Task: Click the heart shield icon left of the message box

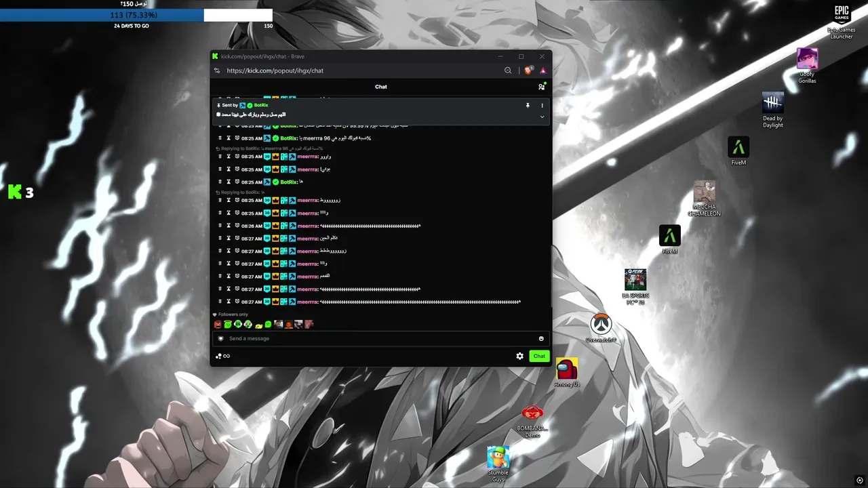Action: [220, 338]
